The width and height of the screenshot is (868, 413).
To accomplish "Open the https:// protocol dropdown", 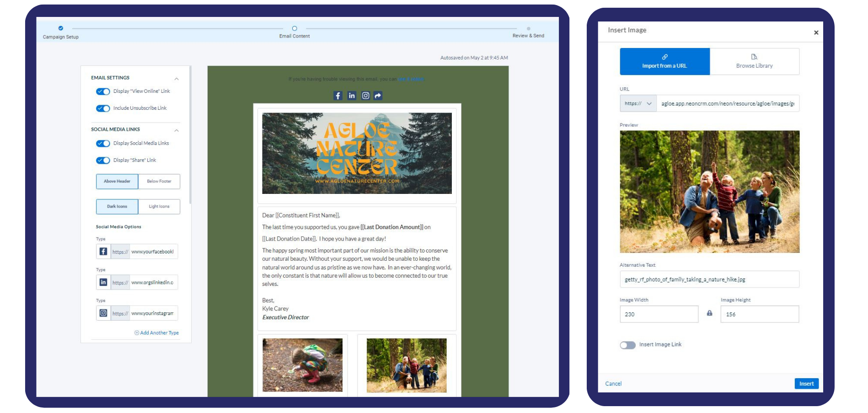I will click(638, 104).
